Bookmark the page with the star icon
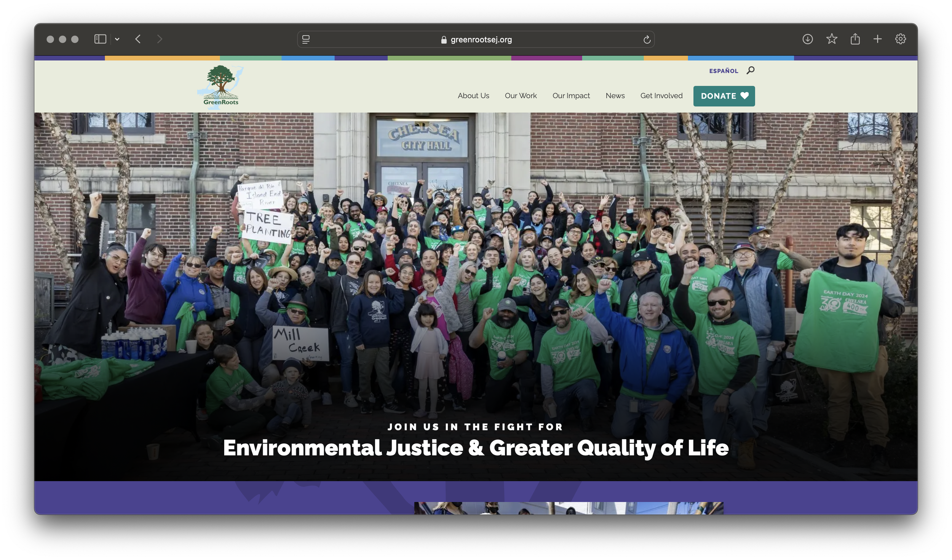The image size is (952, 560). (832, 39)
